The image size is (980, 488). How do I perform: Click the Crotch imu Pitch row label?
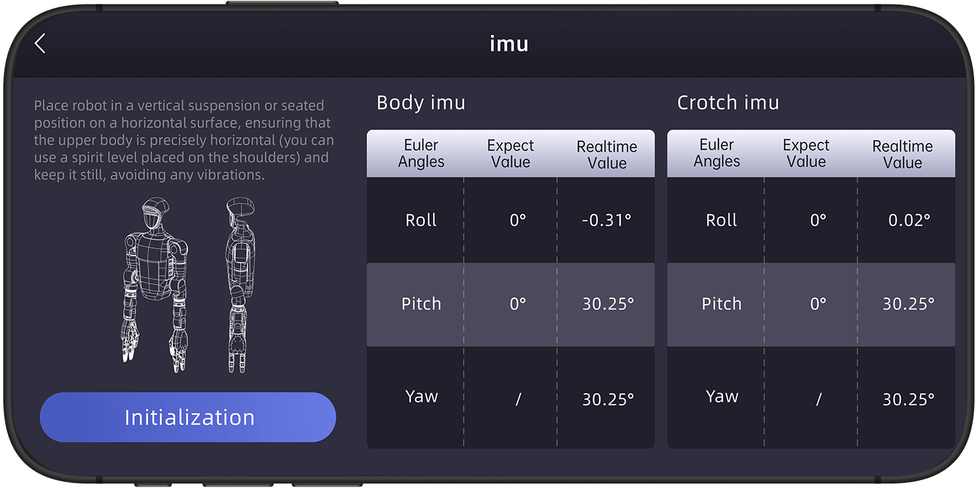[x=722, y=304]
